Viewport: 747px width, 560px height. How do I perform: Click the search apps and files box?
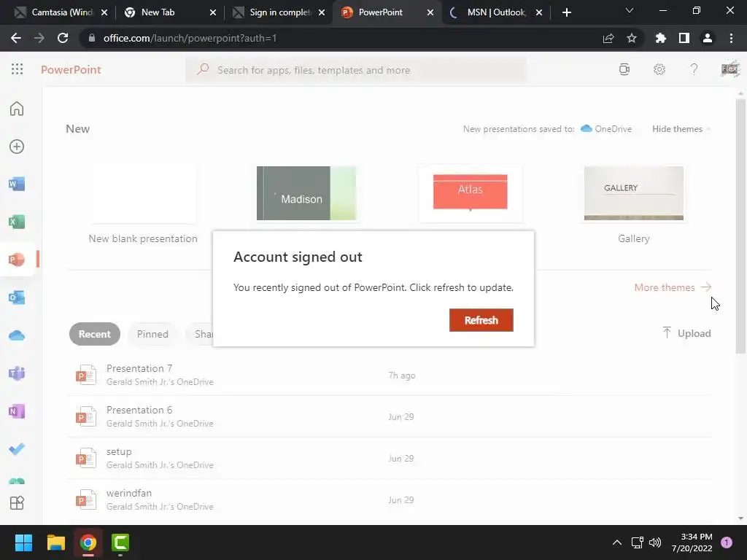pos(356,70)
